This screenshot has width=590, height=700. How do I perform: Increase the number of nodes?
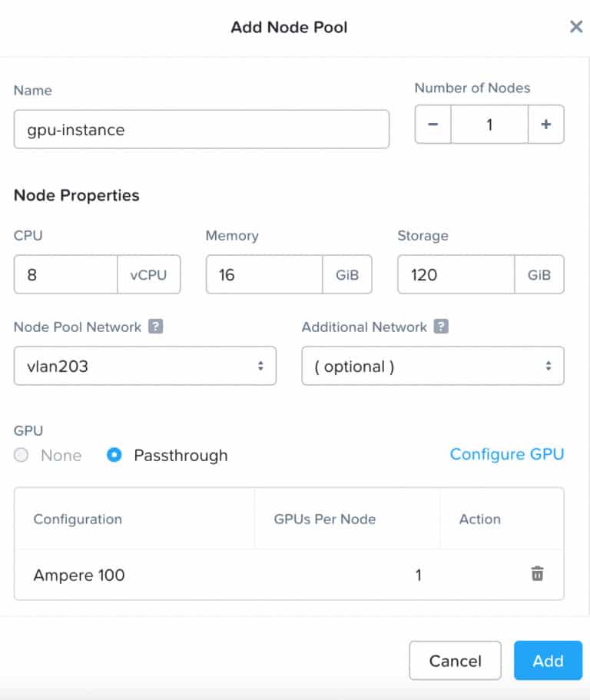click(545, 124)
